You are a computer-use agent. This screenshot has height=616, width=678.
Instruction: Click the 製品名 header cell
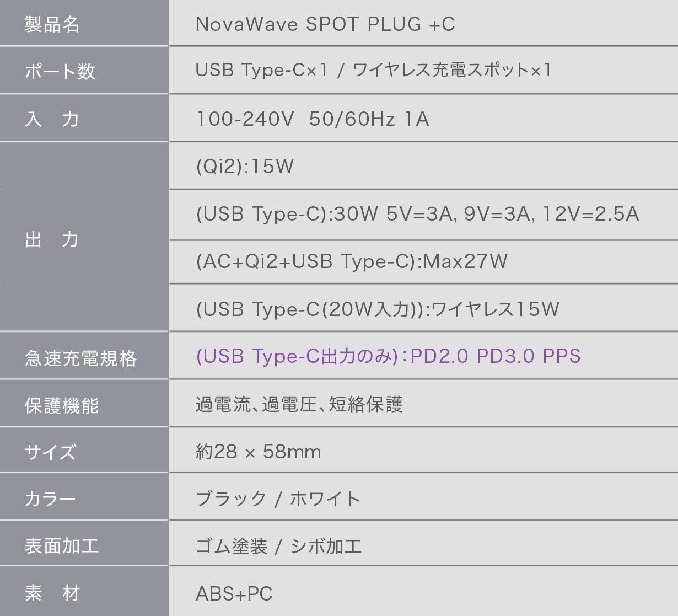(84, 23)
